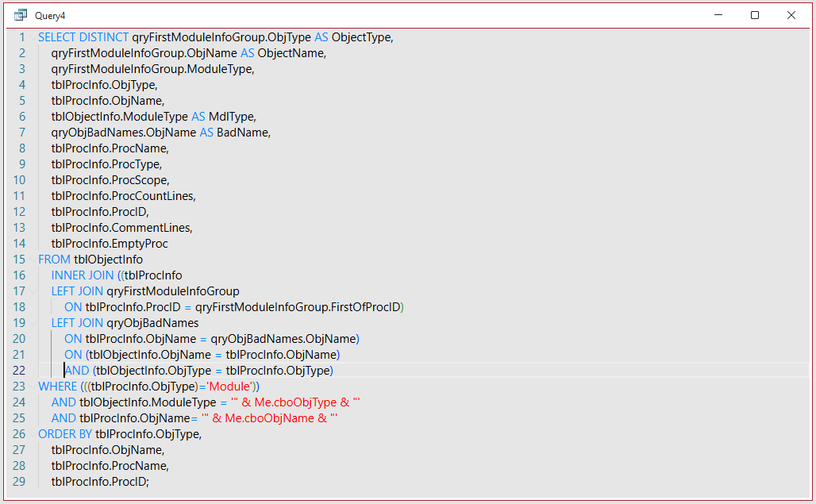Click the ORDER BY keyword on line 26
Image resolution: width=816 pixels, height=504 pixels.
65,434
